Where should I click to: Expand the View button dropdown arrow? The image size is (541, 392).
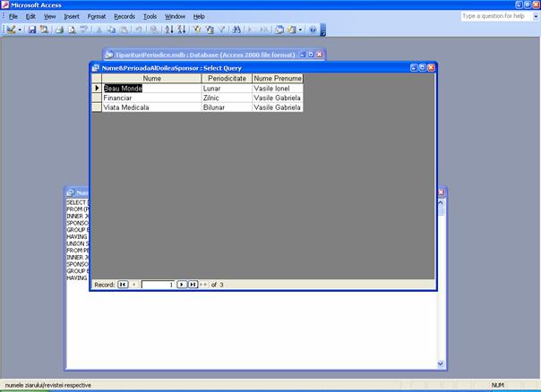[x=21, y=30]
